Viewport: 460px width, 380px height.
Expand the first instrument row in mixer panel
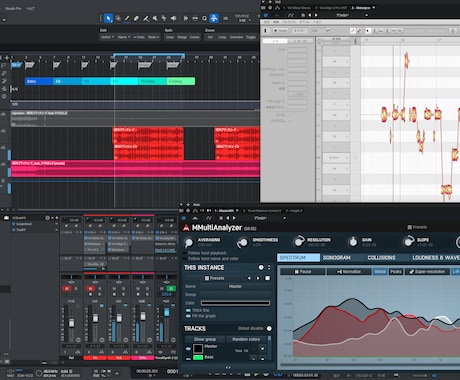click(56, 224)
